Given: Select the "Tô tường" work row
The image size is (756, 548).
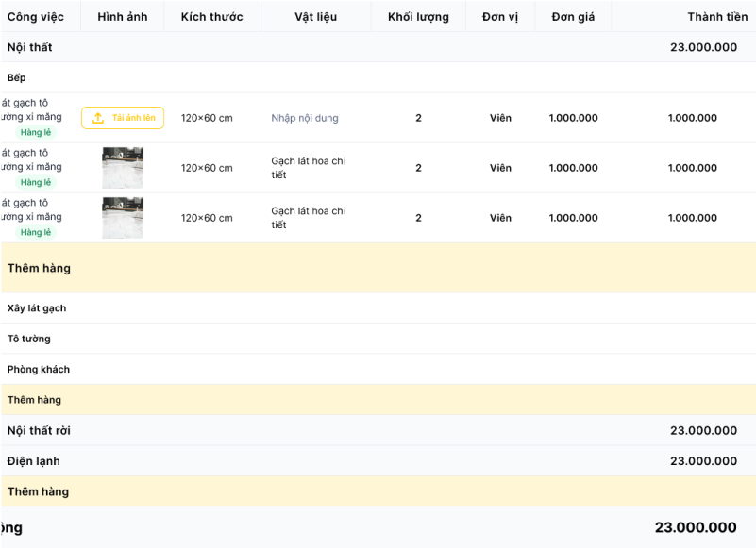Looking at the screenshot, I should (x=27, y=339).
